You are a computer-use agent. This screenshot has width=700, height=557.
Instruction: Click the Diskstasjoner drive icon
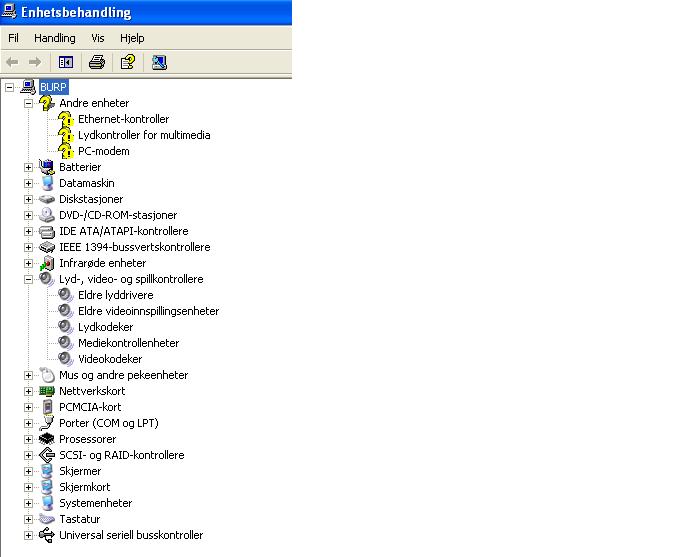coord(47,199)
